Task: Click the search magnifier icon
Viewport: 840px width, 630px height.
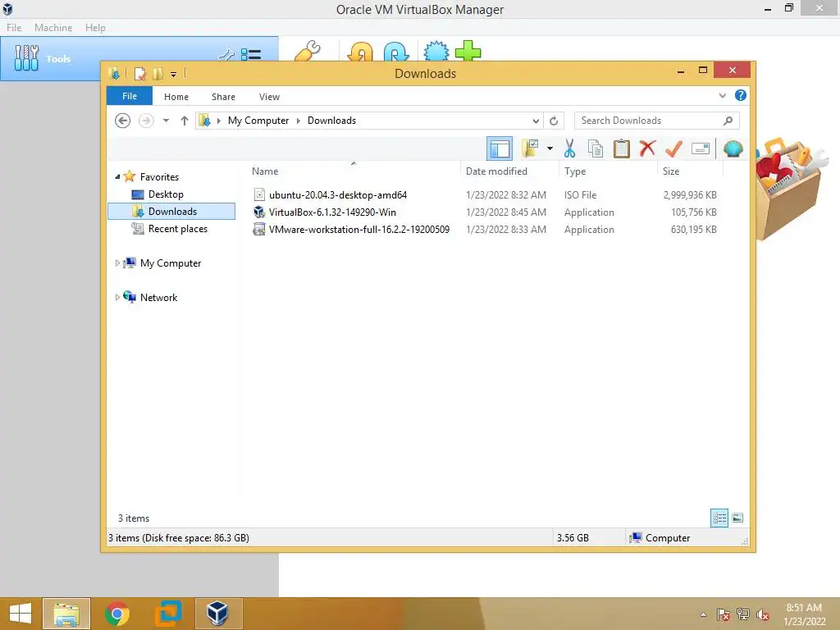Action: tap(728, 121)
